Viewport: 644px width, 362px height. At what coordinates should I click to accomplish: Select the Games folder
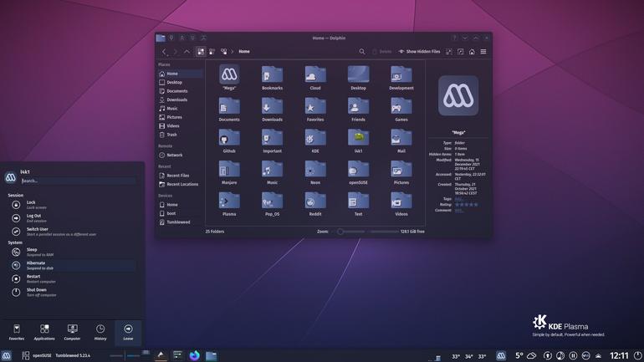click(401, 110)
